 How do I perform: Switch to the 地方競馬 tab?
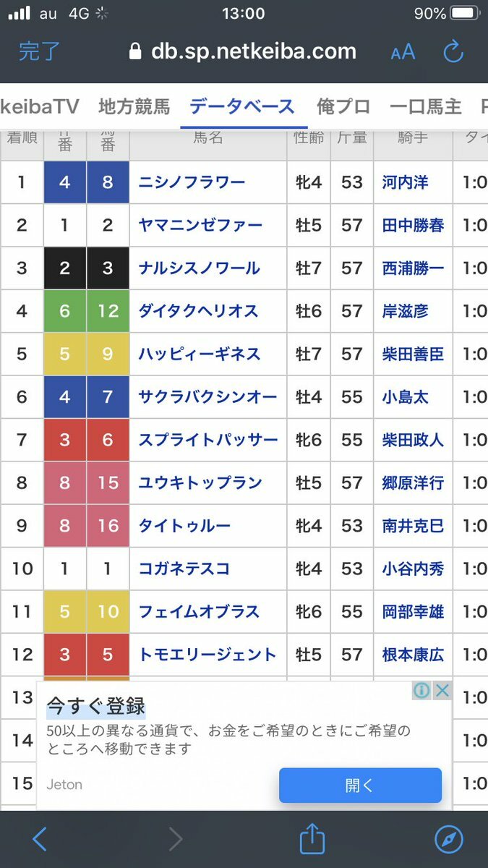click(x=134, y=106)
